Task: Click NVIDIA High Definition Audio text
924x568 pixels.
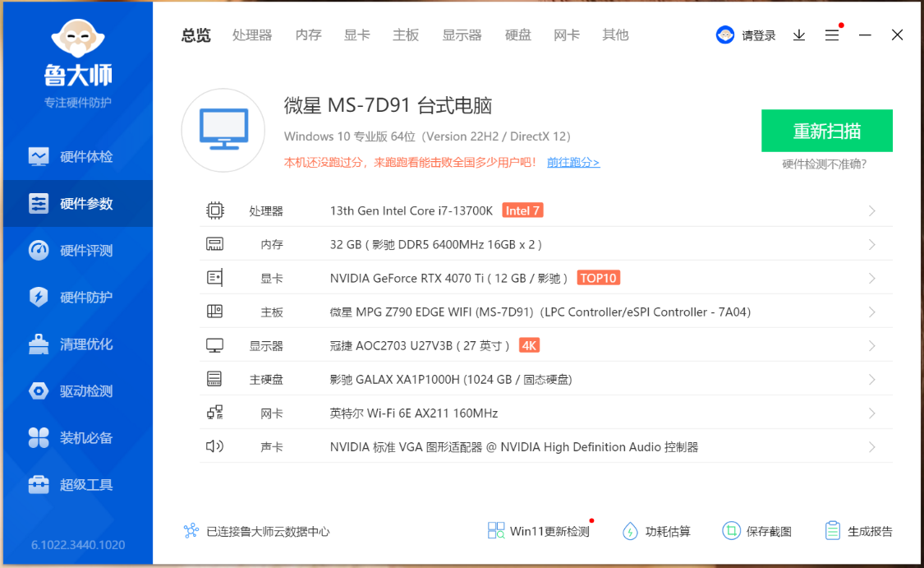Action: 514,447
